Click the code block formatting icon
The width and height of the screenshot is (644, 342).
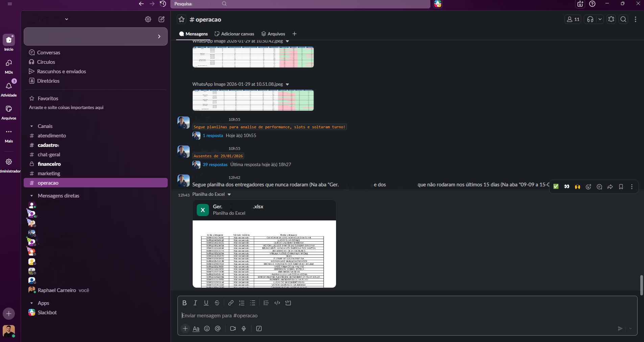288,303
